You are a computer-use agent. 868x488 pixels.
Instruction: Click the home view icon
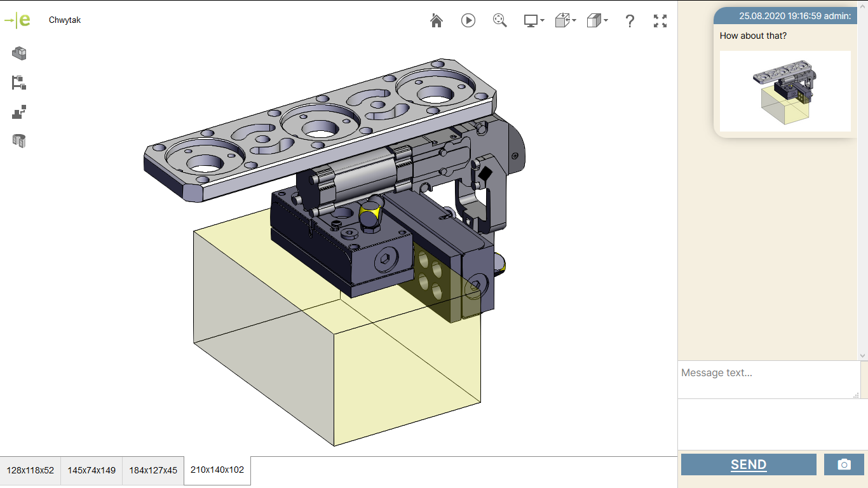pyautogui.click(x=437, y=21)
